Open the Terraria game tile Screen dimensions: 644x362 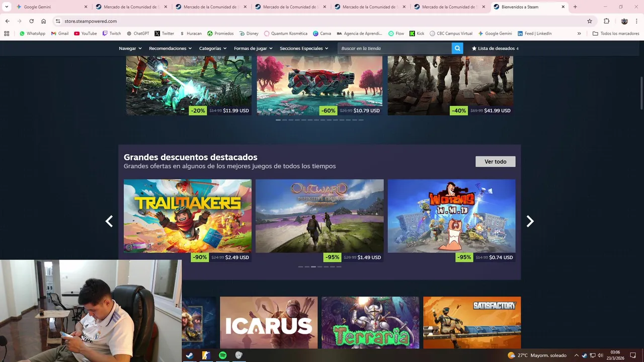[x=370, y=322]
